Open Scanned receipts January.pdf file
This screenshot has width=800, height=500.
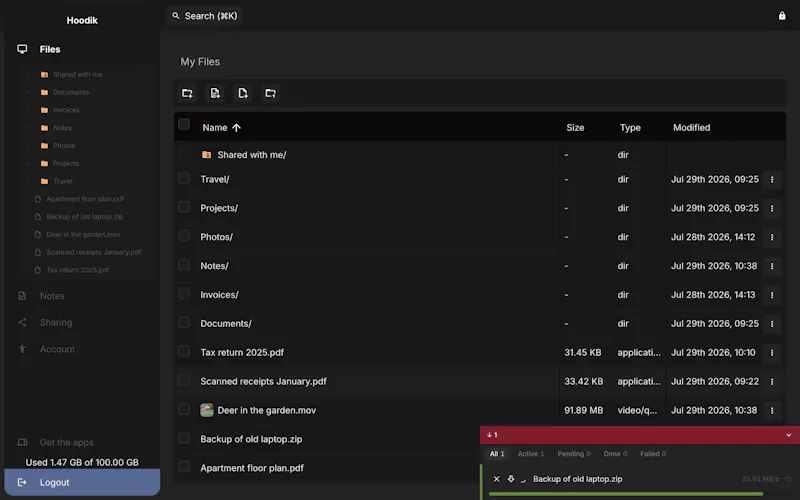tap(263, 382)
